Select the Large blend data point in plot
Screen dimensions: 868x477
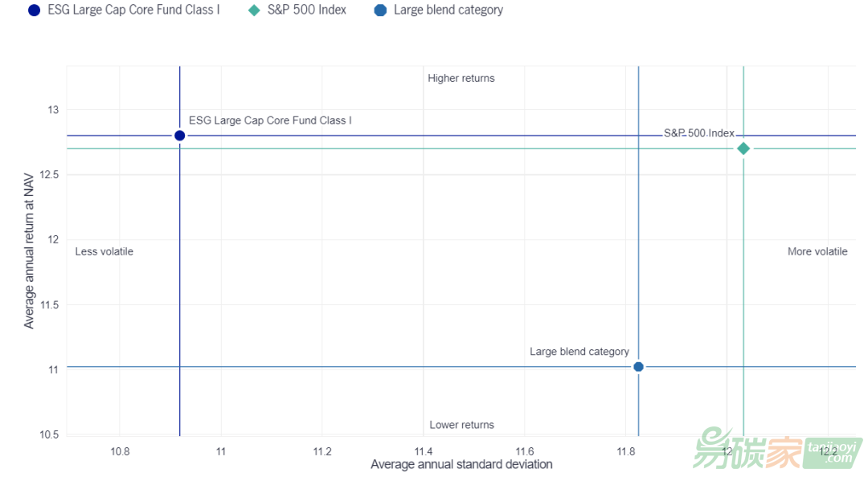638,367
